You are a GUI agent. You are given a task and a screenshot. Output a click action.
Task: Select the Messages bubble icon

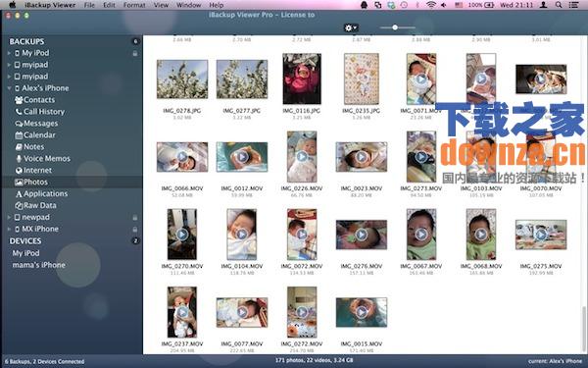click(19, 124)
